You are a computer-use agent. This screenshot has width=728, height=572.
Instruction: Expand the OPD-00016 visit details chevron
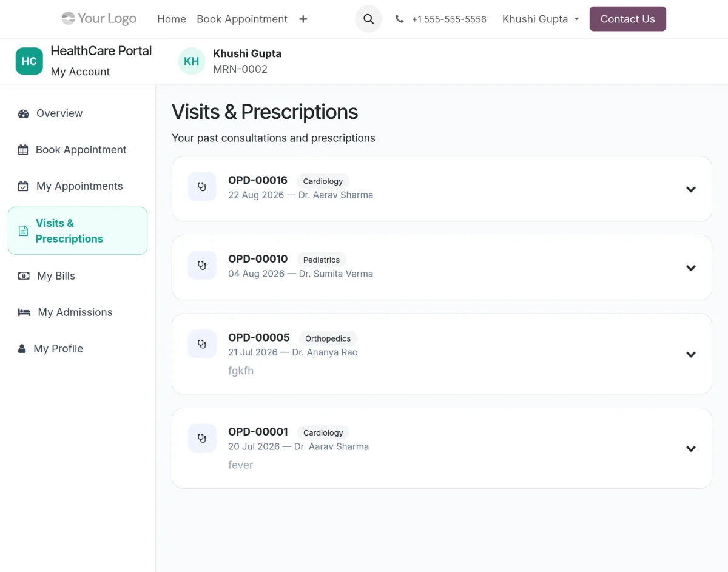click(690, 189)
